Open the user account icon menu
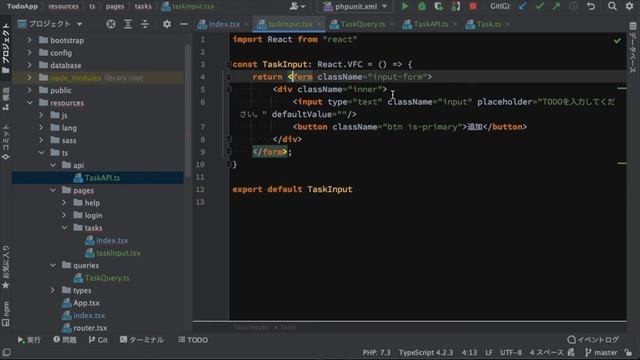 (297, 6)
